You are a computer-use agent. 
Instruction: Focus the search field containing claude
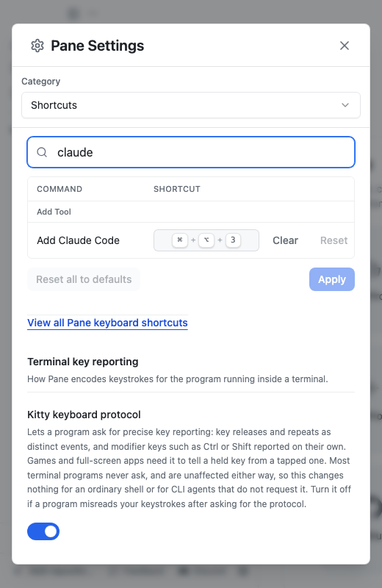click(191, 152)
